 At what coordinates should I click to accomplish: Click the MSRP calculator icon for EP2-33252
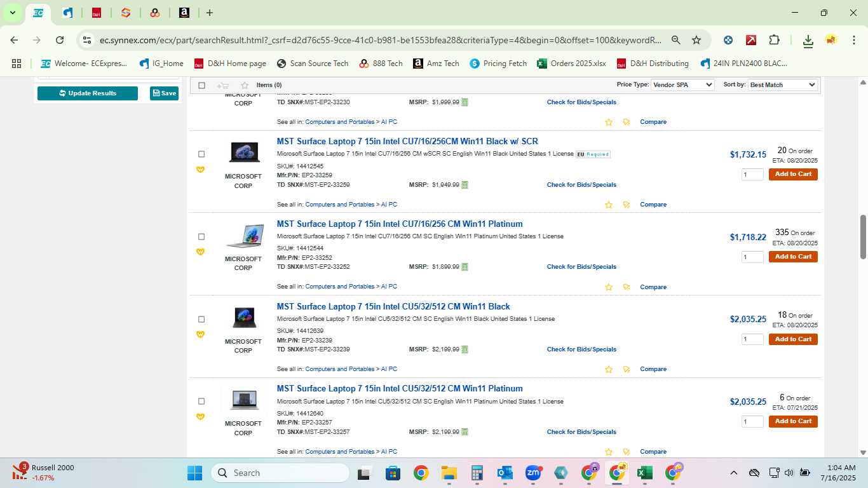465,267
